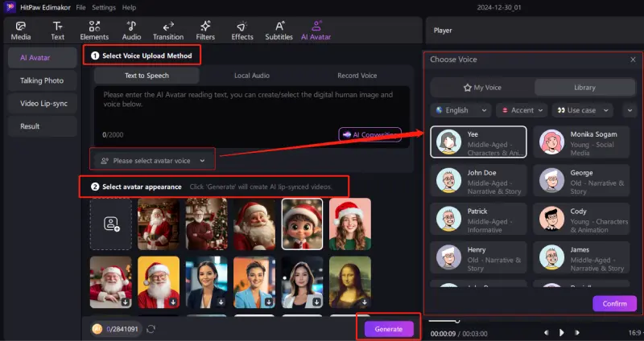Open the Audio tool icon

tap(131, 31)
